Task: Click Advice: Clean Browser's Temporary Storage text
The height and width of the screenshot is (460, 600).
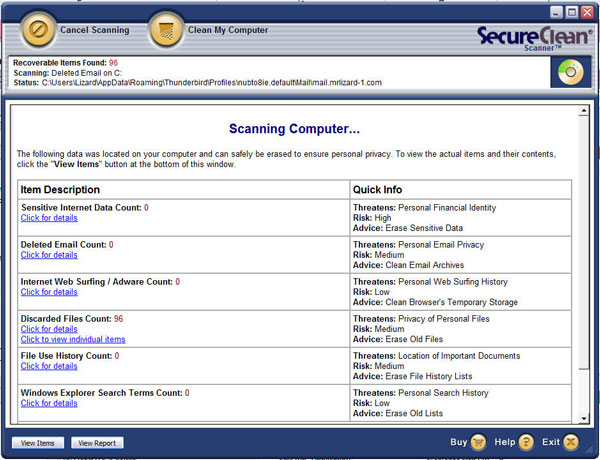Action: coord(435,302)
